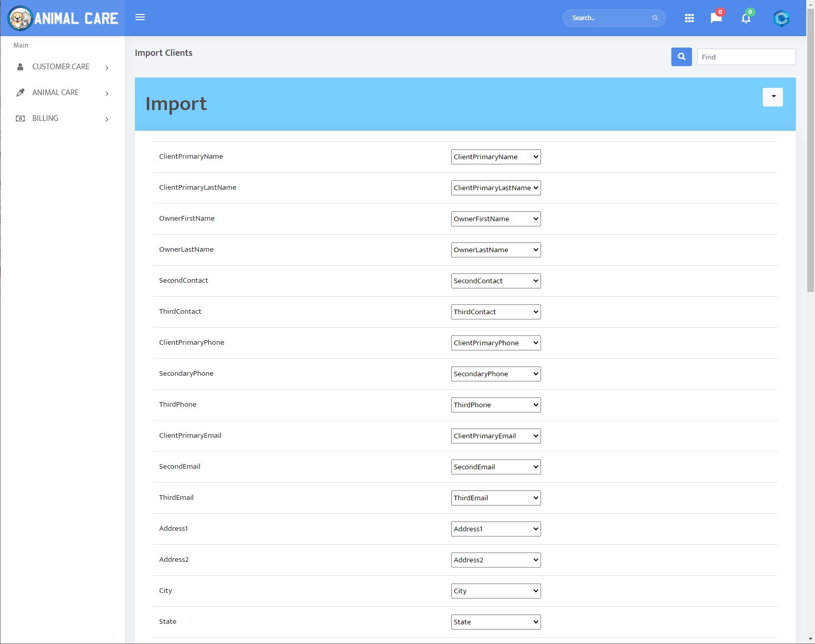Open SecondContact mapping dropdown
Viewport: 815px width, 644px height.
[496, 281]
